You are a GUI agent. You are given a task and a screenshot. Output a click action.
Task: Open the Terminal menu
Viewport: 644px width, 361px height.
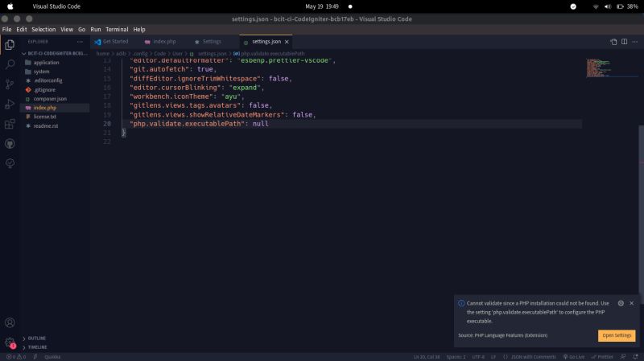click(117, 30)
